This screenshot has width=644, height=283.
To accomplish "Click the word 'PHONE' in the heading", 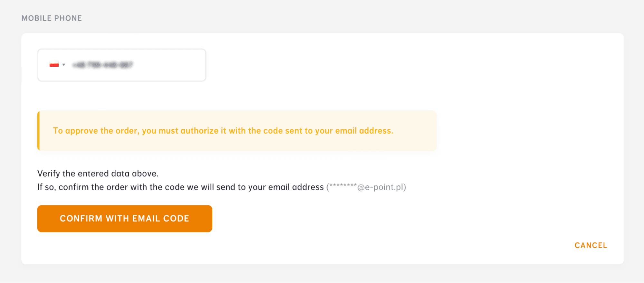I will (68, 18).
